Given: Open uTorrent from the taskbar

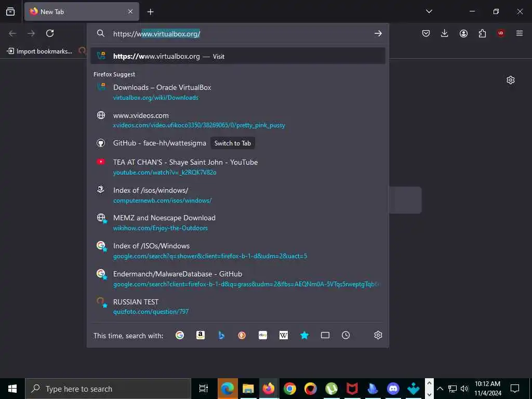Looking at the screenshot, I should (x=331, y=389).
